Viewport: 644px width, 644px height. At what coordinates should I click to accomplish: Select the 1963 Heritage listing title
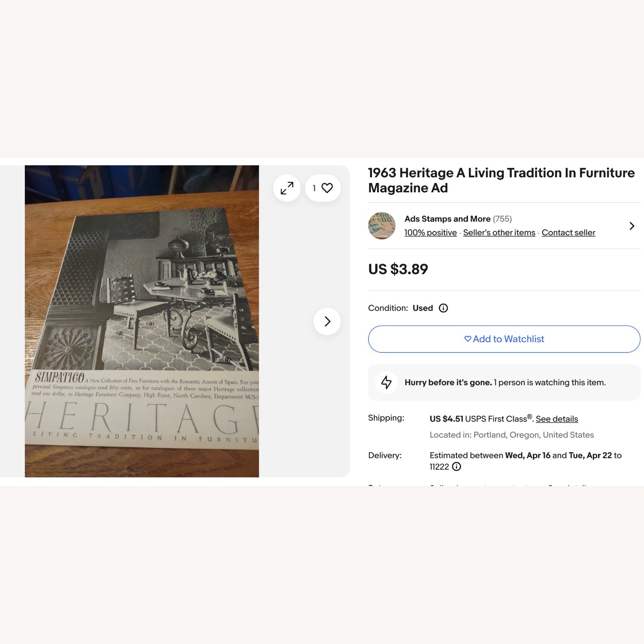[x=501, y=180]
